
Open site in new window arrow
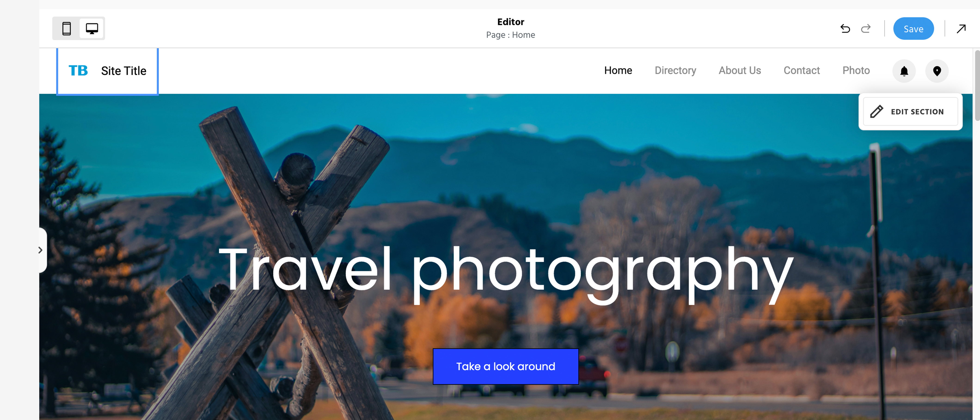pyautogui.click(x=961, y=29)
